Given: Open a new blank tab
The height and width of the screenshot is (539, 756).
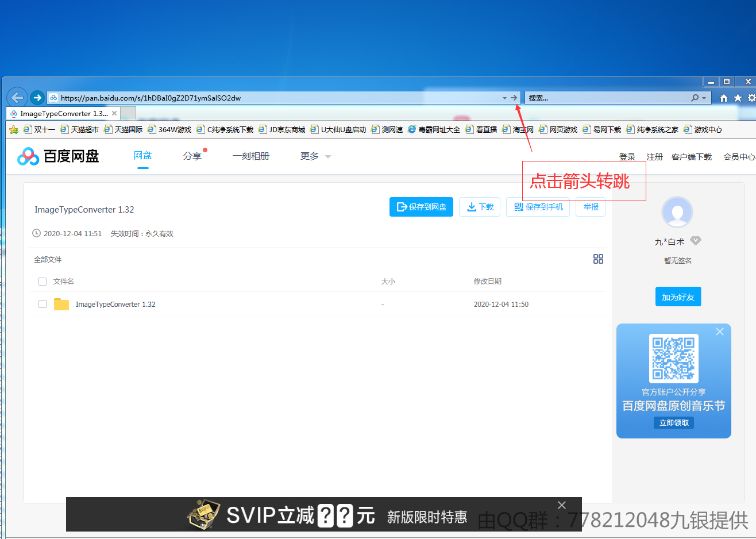Looking at the screenshot, I should click(129, 113).
